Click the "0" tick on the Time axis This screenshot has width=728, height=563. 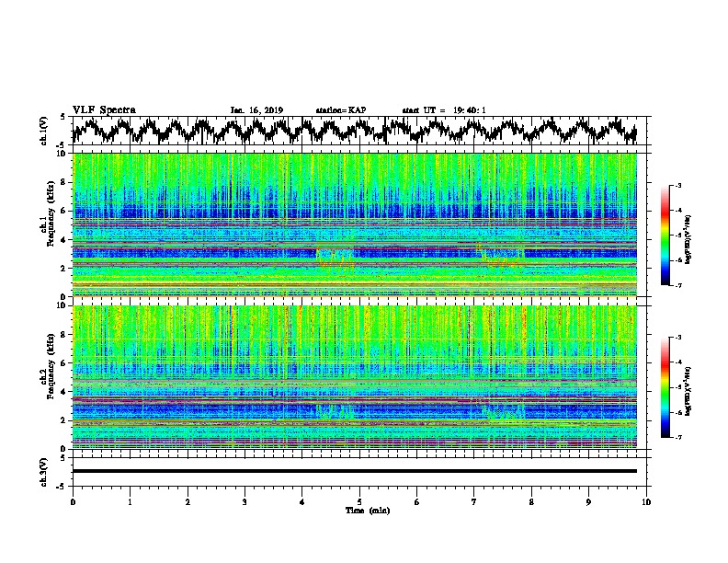coord(73,502)
